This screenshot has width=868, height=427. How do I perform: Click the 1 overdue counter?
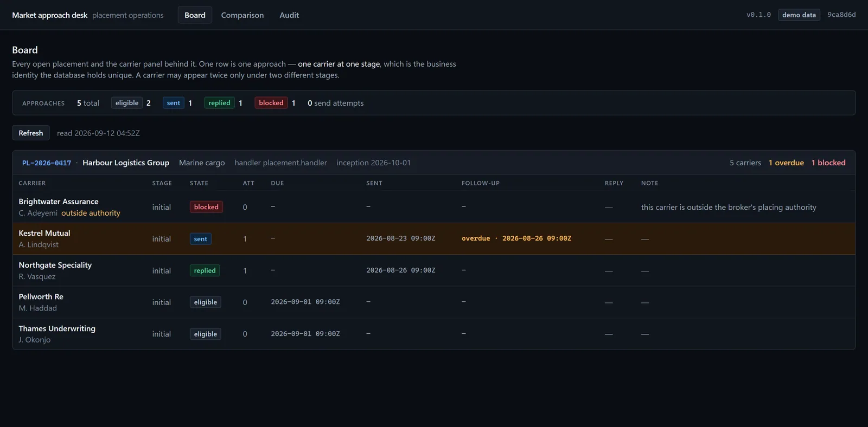[786, 163]
